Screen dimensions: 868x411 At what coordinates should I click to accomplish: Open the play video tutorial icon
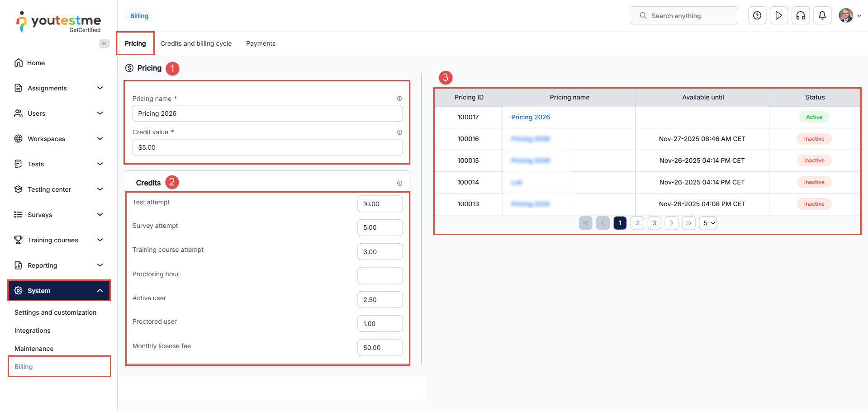click(x=778, y=16)
